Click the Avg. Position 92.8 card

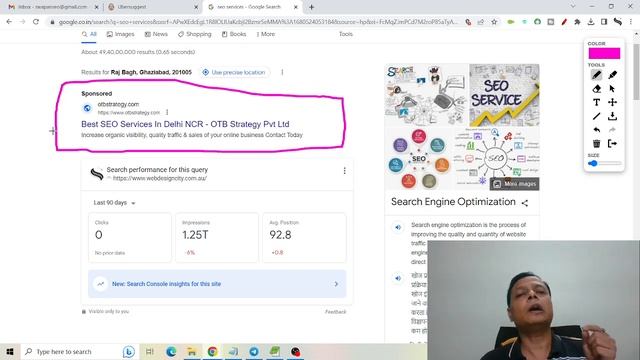[304, 238]
